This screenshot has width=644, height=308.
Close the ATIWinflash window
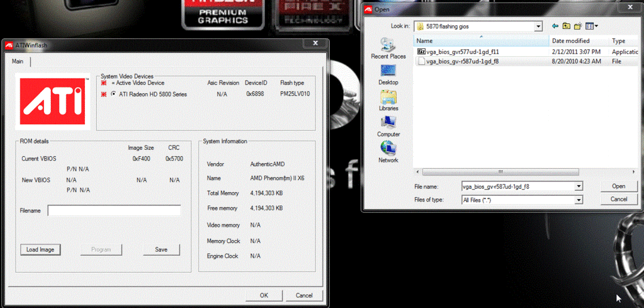315,43
